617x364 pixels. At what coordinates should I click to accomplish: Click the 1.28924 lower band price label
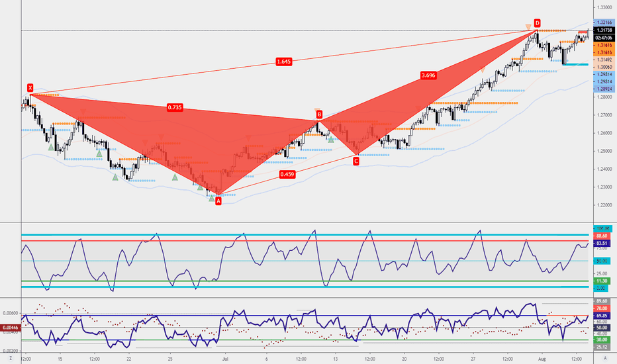tap(604, 89)
